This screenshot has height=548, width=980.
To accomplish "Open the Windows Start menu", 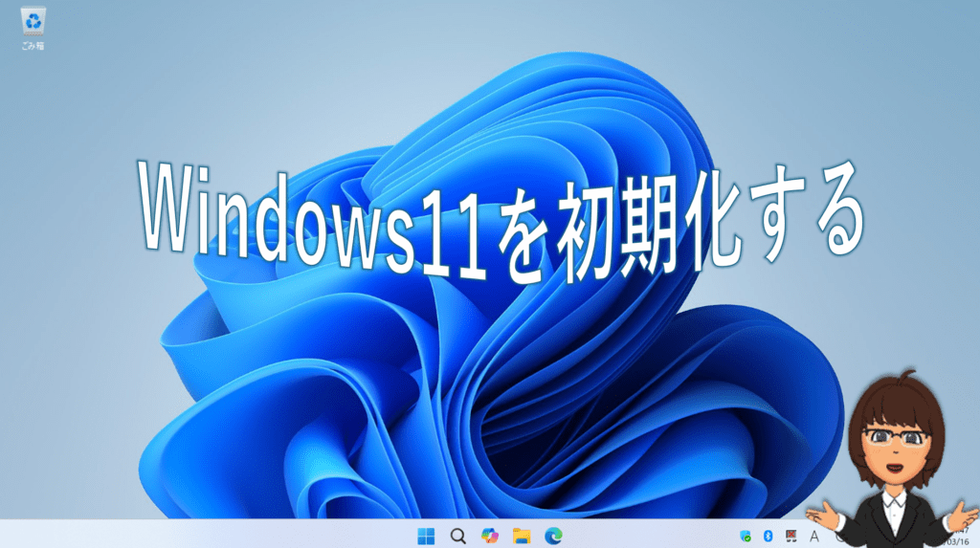I will (426, 536).
